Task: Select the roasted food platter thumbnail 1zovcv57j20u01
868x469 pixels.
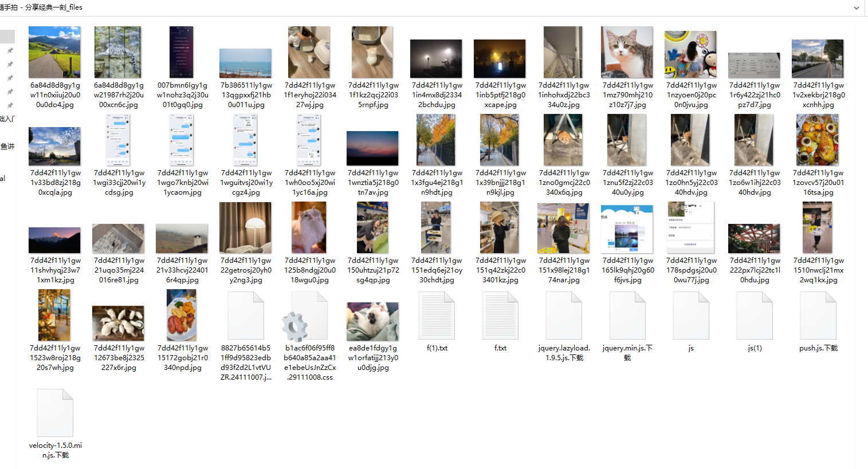Action: click(818, 140)
